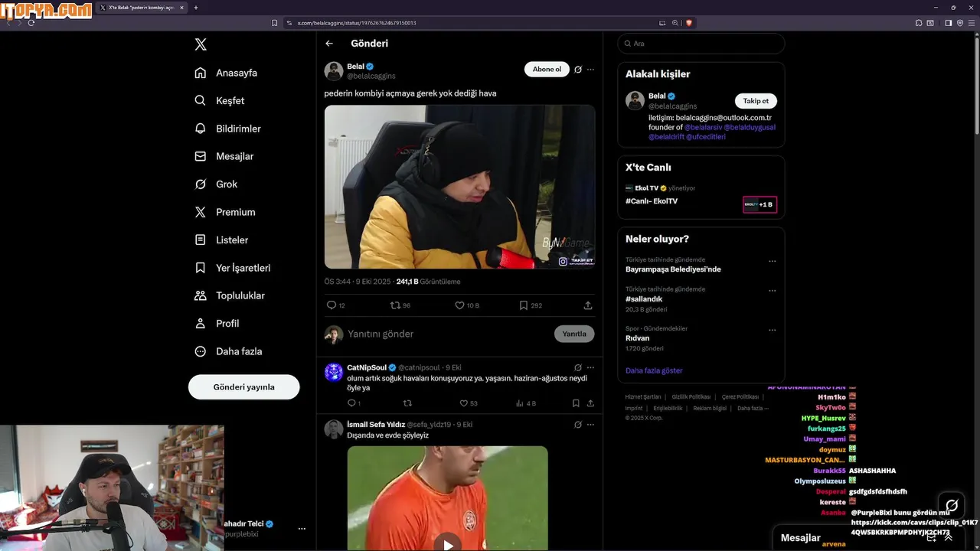Open Anasayfa from the sidebar
The height and width of the screenshot is (551, 980).
(x=226, y=73)
